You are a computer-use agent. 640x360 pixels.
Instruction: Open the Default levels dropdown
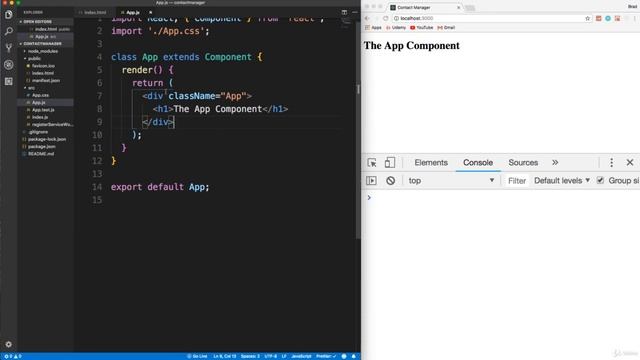pyautogui.click(x=562, y=180)
